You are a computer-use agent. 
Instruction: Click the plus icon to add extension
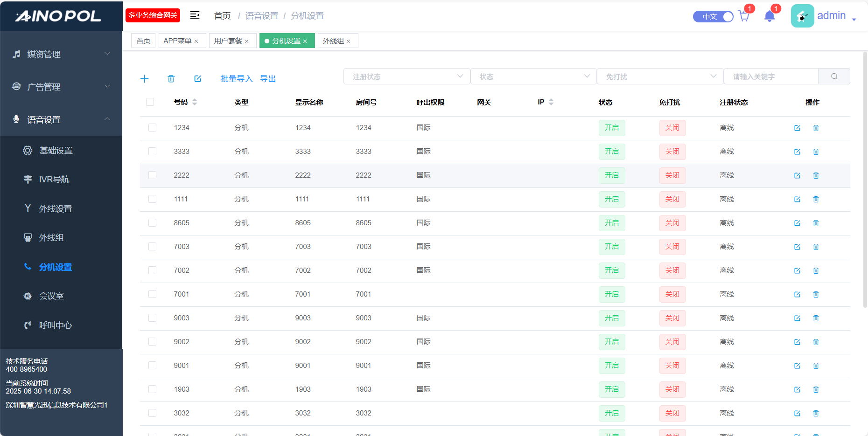click(145, 79)
